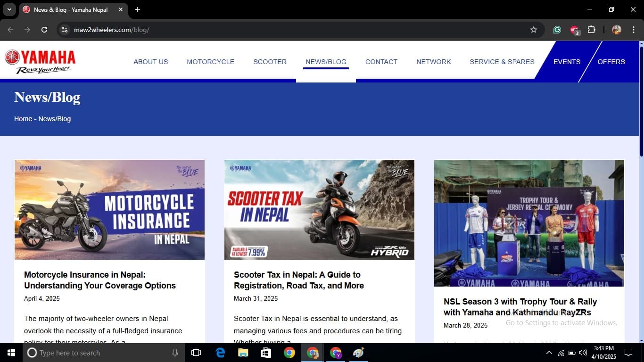644x362 pixels.
Task: Expand the tab search dropdown arrow
Action: (x=9, y=9)
